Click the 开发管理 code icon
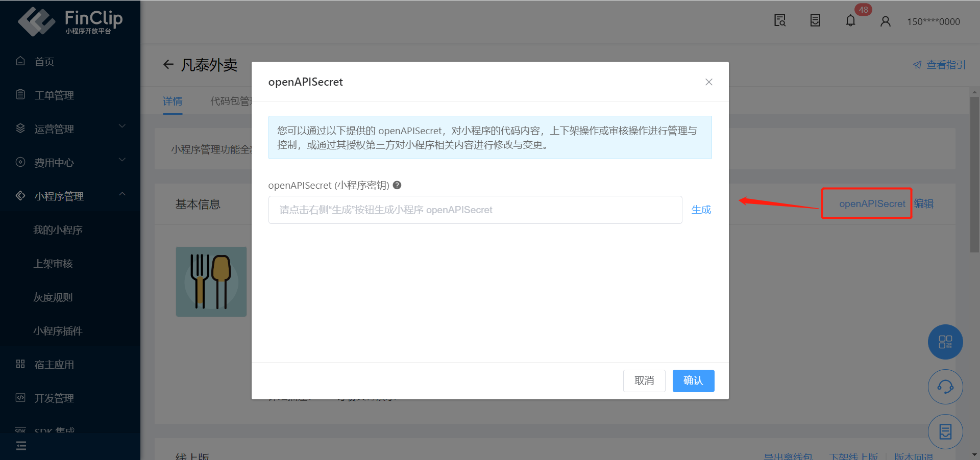This screenshot has height=460, width=980. click(20, 398)
